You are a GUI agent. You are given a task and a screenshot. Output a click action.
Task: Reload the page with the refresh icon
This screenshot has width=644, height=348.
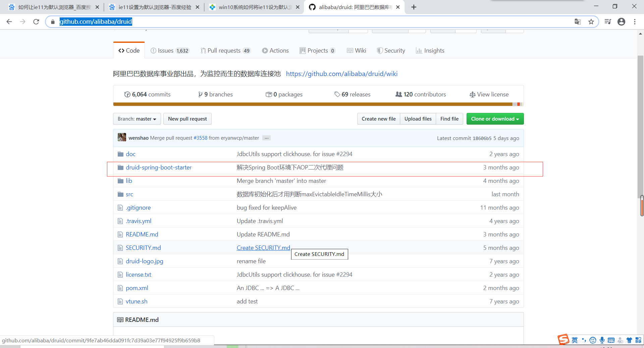click(36, 22)
